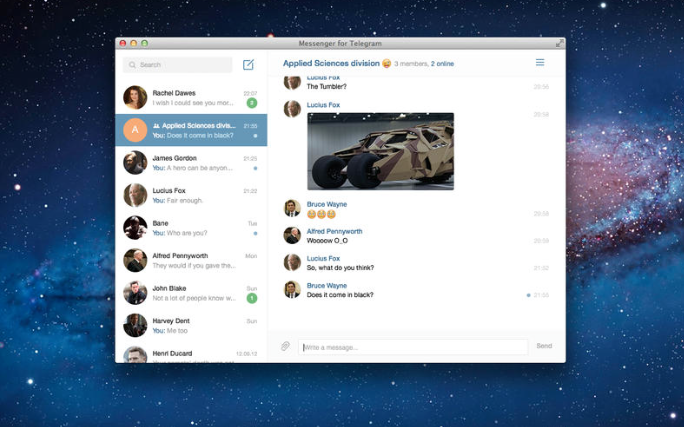Click the 'Messenger for Telegram' window title
The image size is (684, 427).
tap(340, 43)
